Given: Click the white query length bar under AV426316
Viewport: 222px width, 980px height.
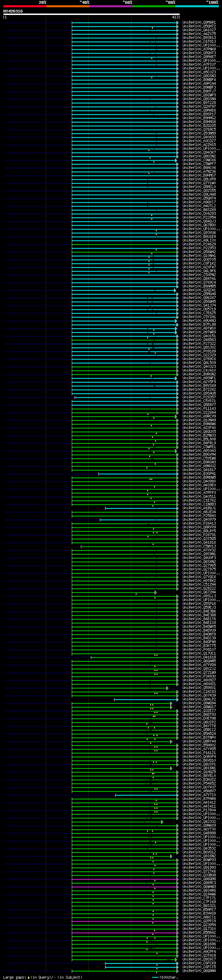Looking at the screenshot, I should tap(92, 15).
